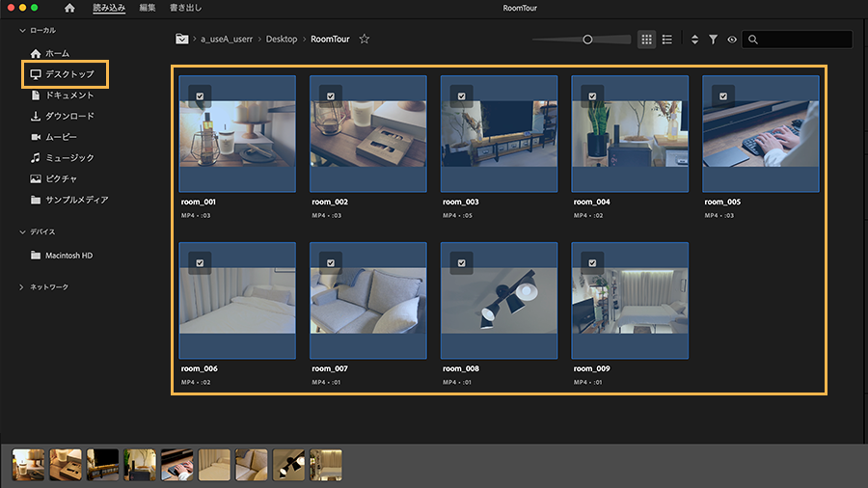Uncheck the room_001 clip checkbox
868x488 pixels.
coord(198,95)
